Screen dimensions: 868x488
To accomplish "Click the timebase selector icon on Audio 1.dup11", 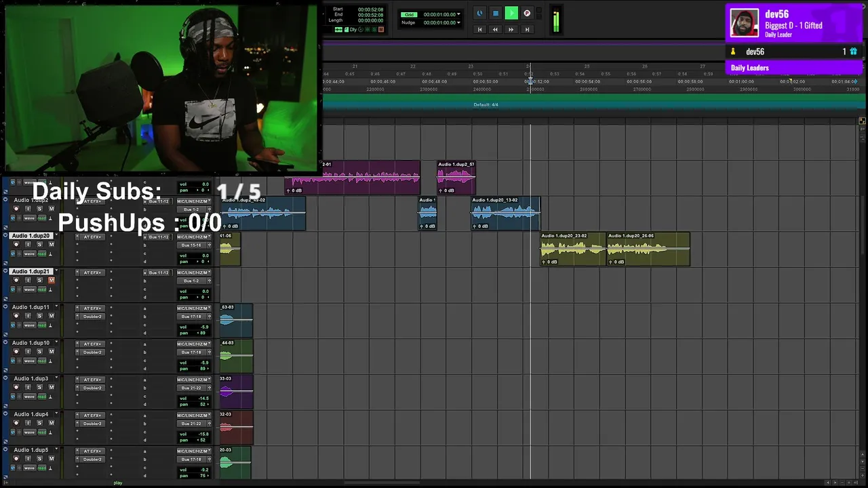I will [x=12, y=325].
